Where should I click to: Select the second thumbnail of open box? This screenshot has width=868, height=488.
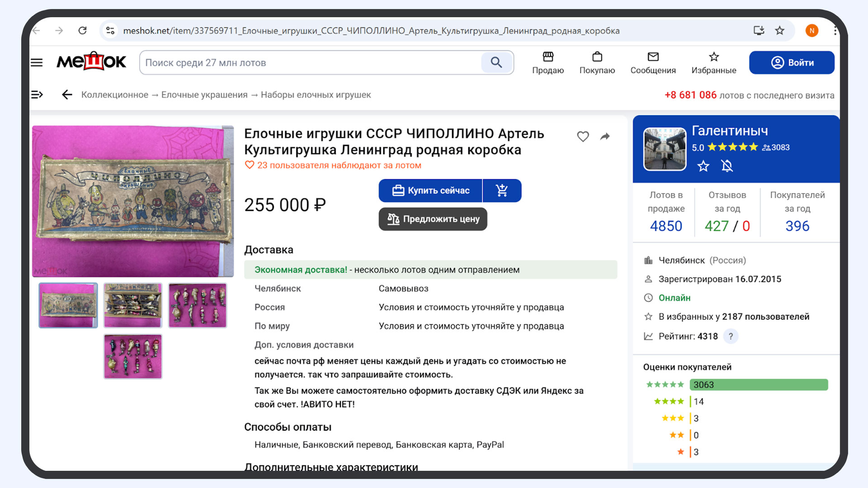click(x=132, y=305)
